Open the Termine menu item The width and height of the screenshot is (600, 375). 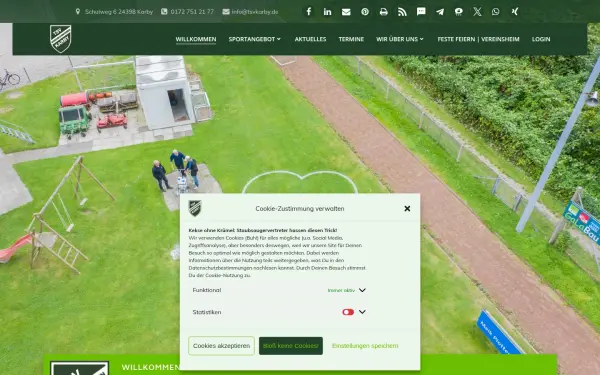coord(351,39)
